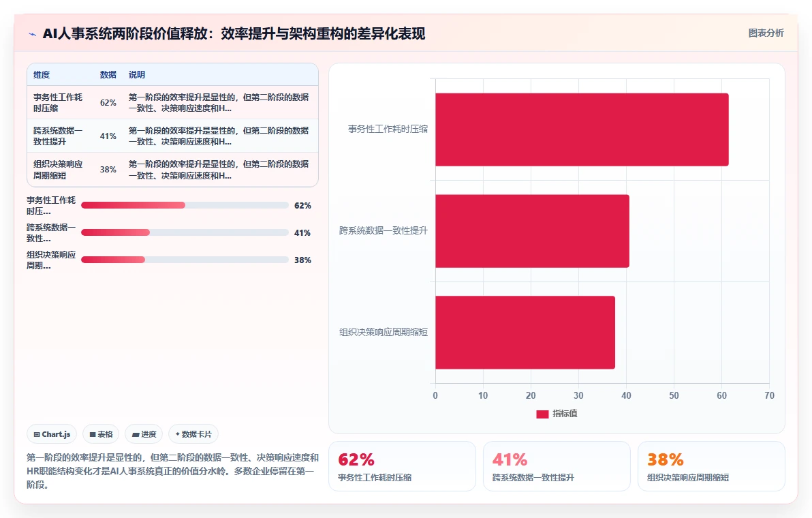Click the Chart.js tag chip
Viewport: 812px width, 518px height.
pos(52,434)
